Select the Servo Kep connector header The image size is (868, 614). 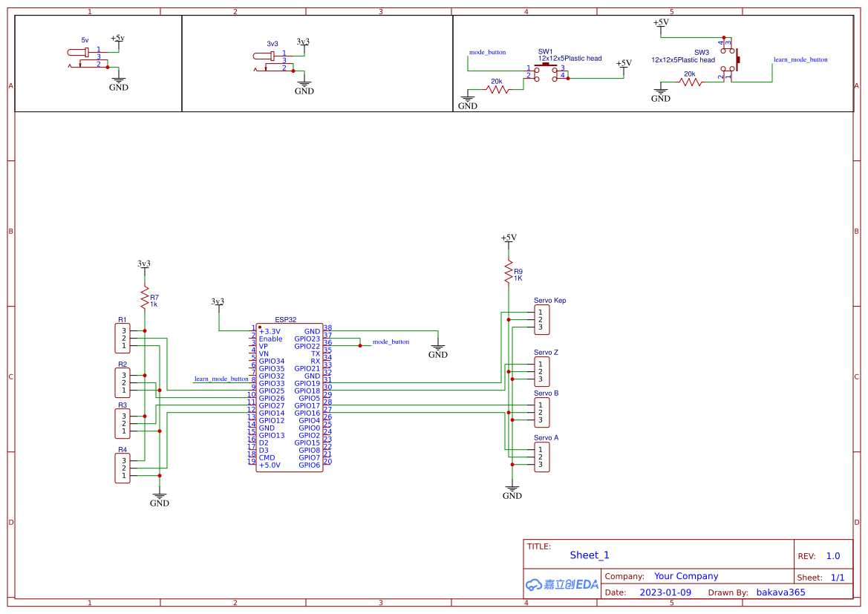541,318
